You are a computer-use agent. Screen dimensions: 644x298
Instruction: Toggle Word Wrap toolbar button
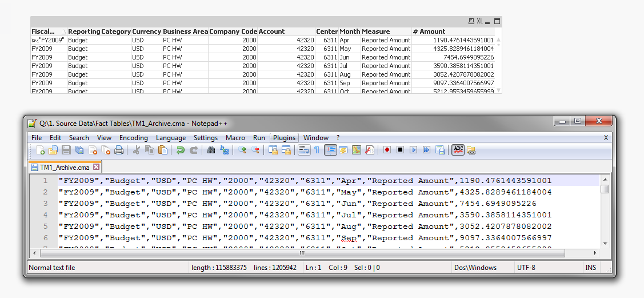(303, 150)
